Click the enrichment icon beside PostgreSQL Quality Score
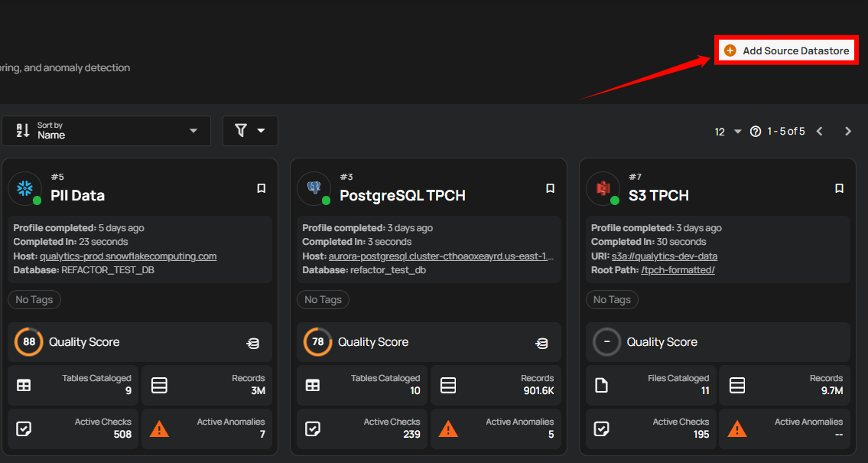This screenshot has width=868, height=463. click(x=541, y=343)
